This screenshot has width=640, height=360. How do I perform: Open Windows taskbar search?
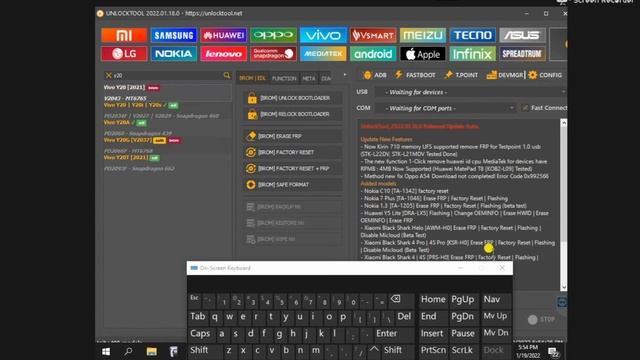click(129, 351)
